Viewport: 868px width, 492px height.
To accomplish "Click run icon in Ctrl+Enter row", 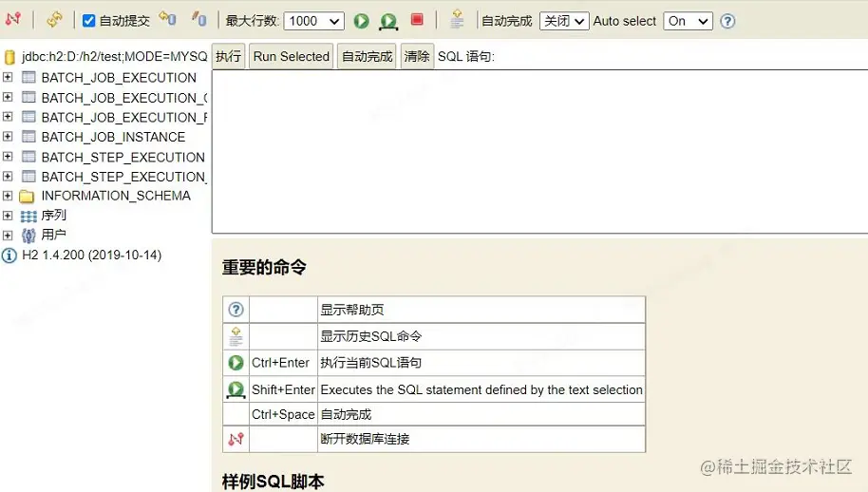I will click(236, 363).
